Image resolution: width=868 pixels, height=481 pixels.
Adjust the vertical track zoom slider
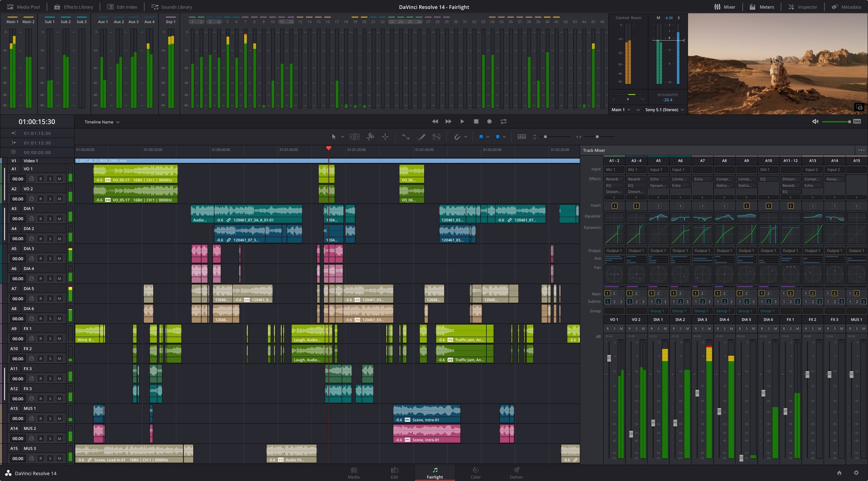[x=555, y=137]
